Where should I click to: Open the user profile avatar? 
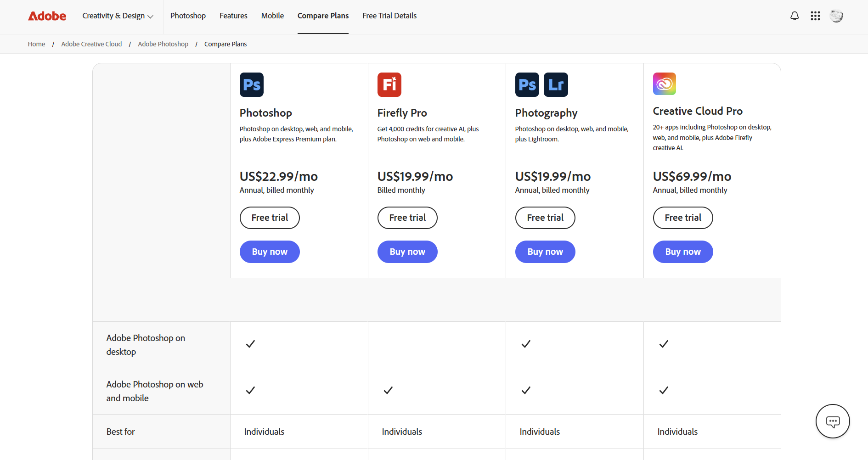tap(836, 16)
